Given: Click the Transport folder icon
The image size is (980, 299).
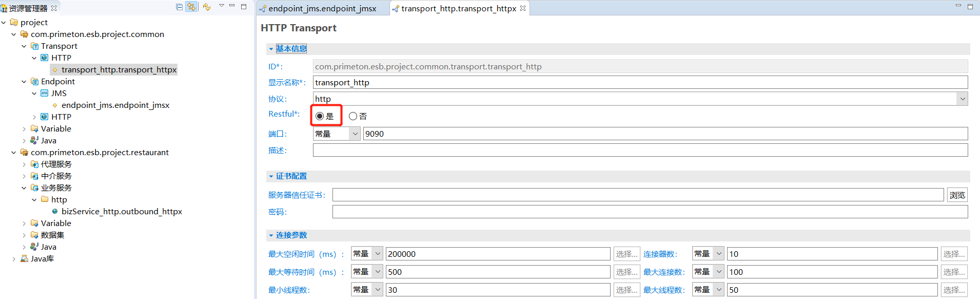Looking at the screenshot, I should 35,46.
